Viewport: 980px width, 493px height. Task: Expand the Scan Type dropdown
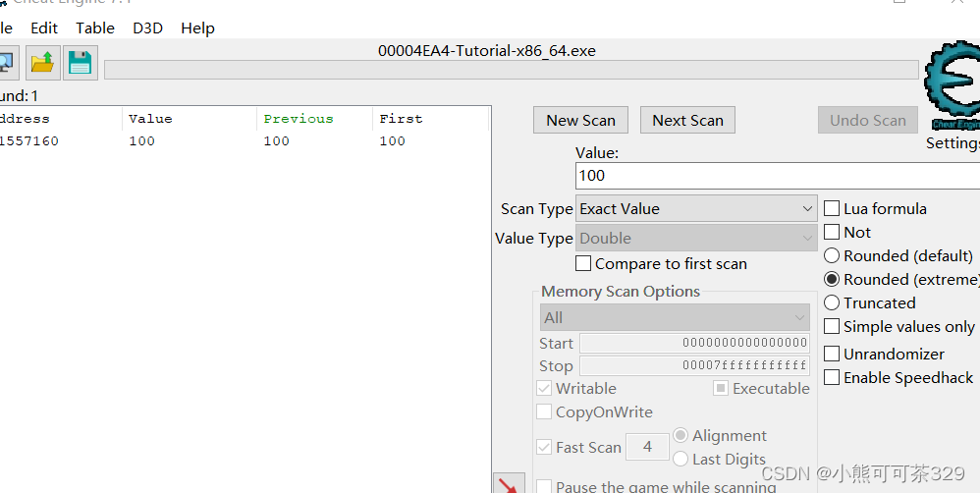click(x=695, y=209)
